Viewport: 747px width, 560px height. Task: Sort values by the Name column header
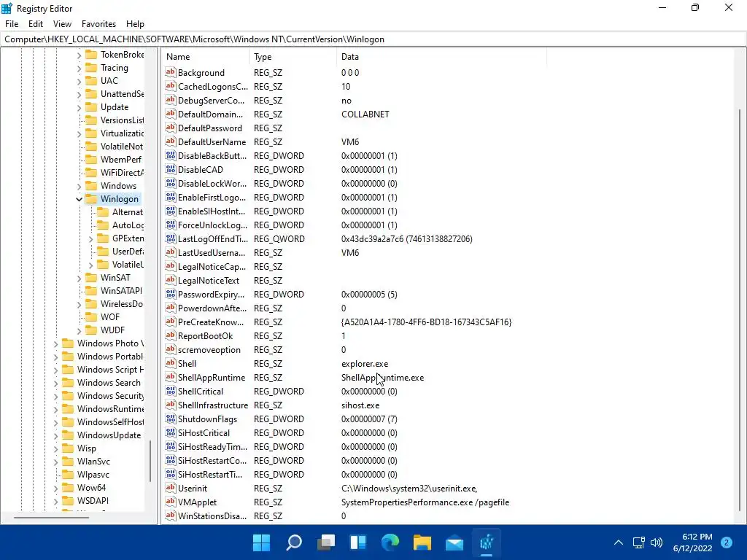[x=205, y=57]
